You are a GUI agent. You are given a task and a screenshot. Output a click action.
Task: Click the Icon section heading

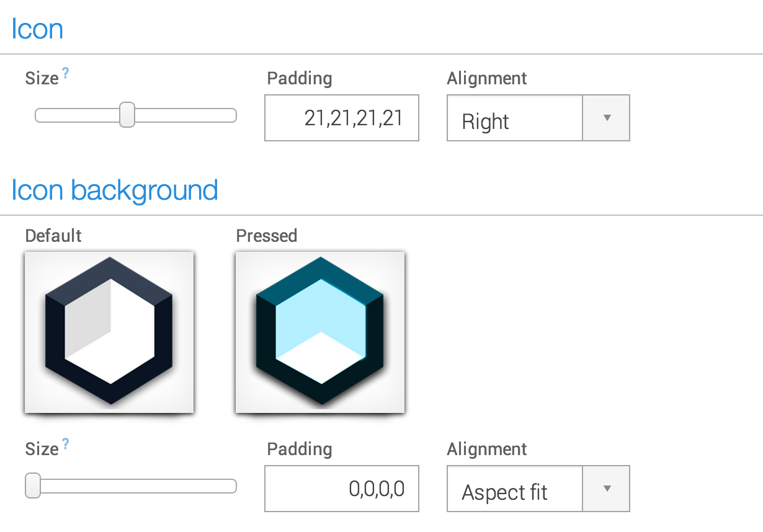pyautogui.click(x=37, y=29)
